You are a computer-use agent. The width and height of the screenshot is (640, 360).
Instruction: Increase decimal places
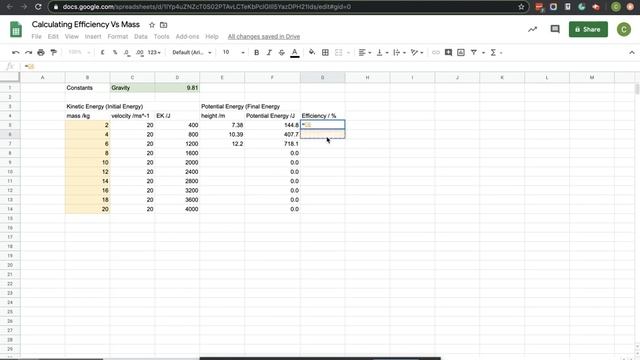coord(140,53)
